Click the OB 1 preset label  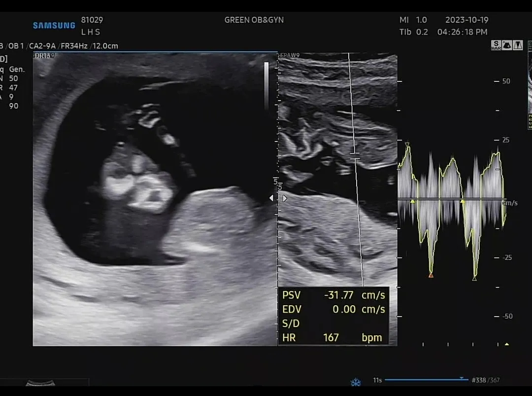click(16, 46)
